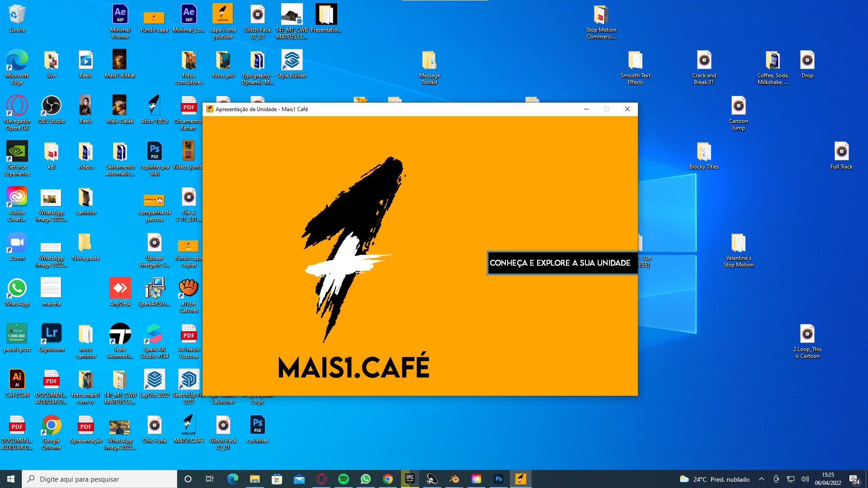The width and height of the screenshot is (868, 488).
Task: Select the A6 Inácio Lustosa PDF
Action: [x=189, y=341]
